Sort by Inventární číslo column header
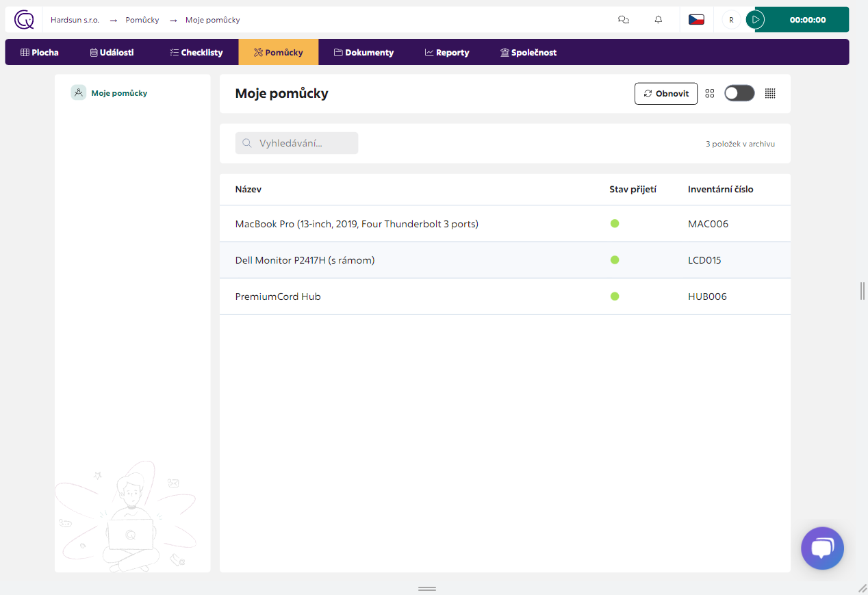Viewport: 868px width, 595px height. tap(721, 189)
